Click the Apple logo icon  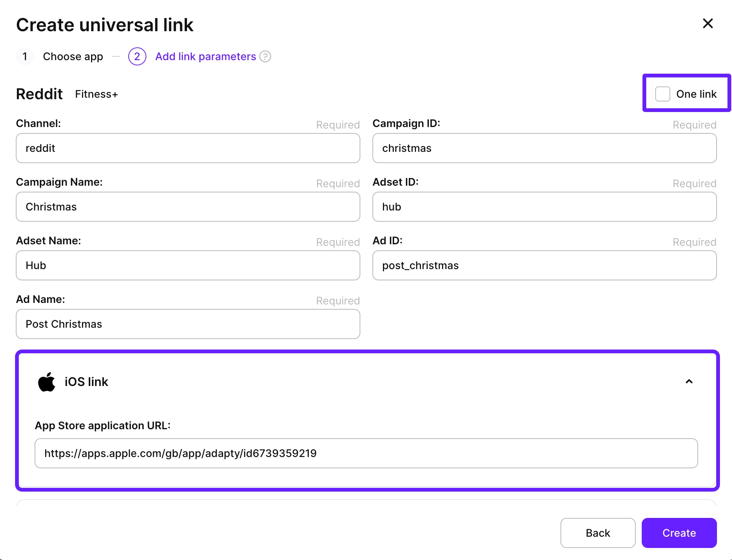point(47,382)
